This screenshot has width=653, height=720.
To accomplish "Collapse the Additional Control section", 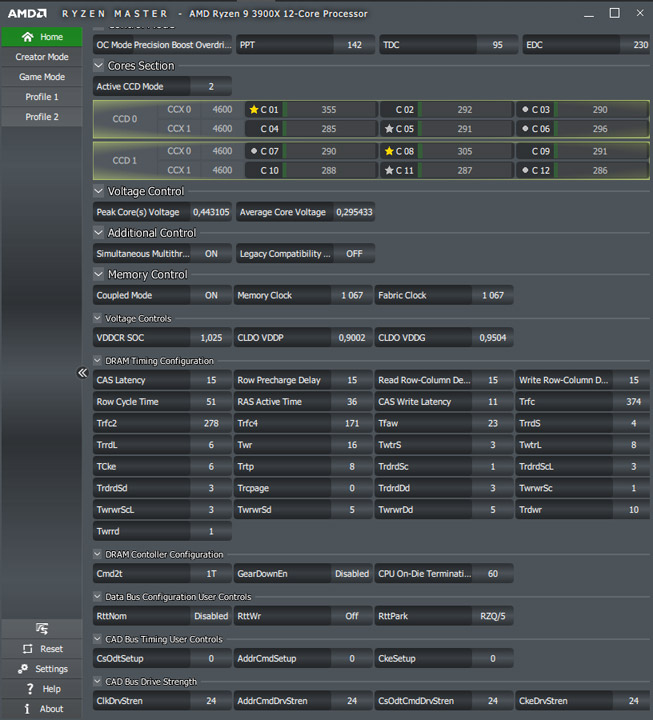I will coord(98,232).
